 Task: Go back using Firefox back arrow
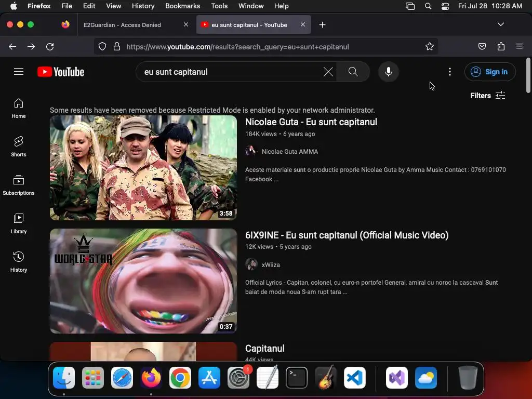12,46
